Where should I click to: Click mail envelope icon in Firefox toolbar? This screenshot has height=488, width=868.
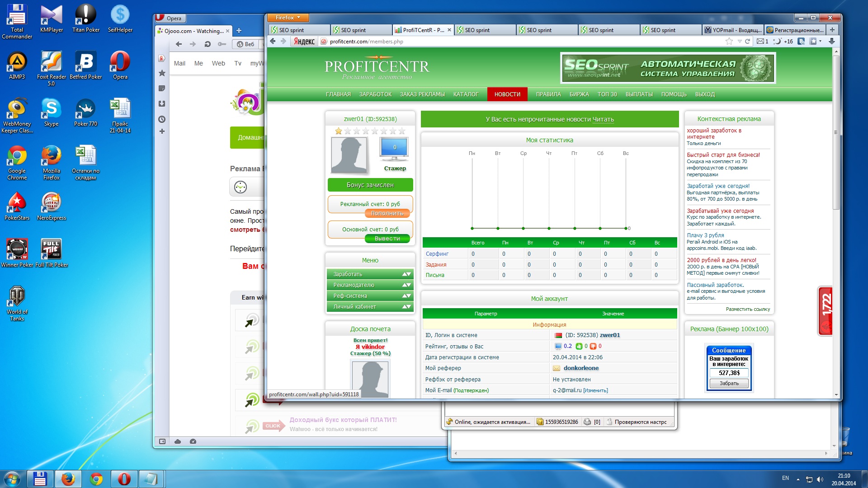click(760, 41)
